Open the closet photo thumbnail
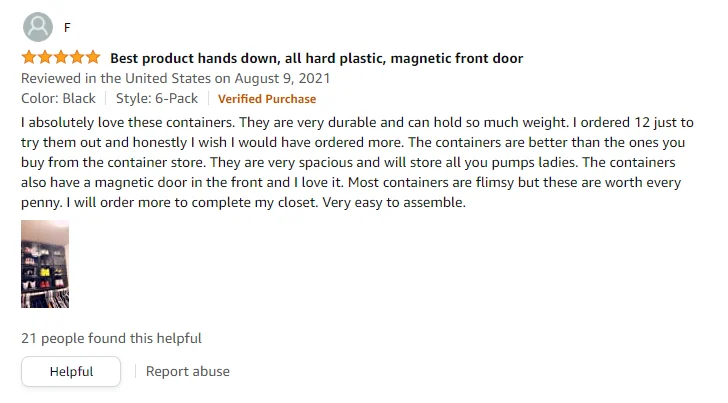This screenshot has height=403, width=728. [x=45, y=264]
